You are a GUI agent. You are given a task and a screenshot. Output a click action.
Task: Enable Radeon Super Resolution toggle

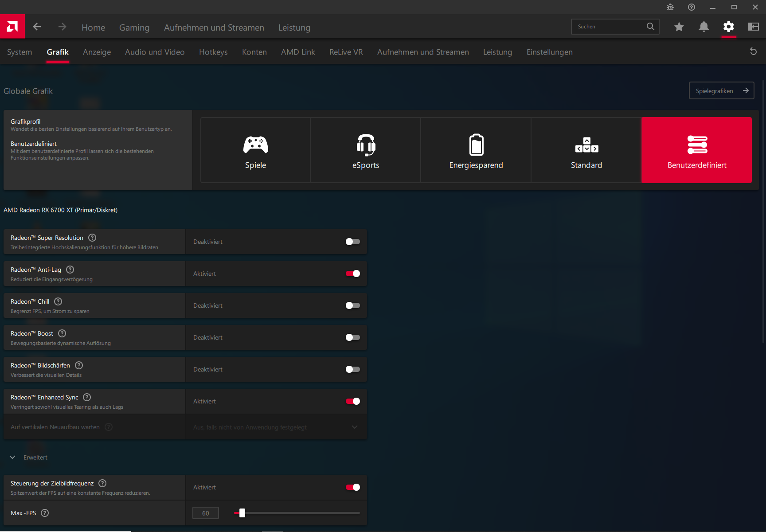(x=353, y=242)
